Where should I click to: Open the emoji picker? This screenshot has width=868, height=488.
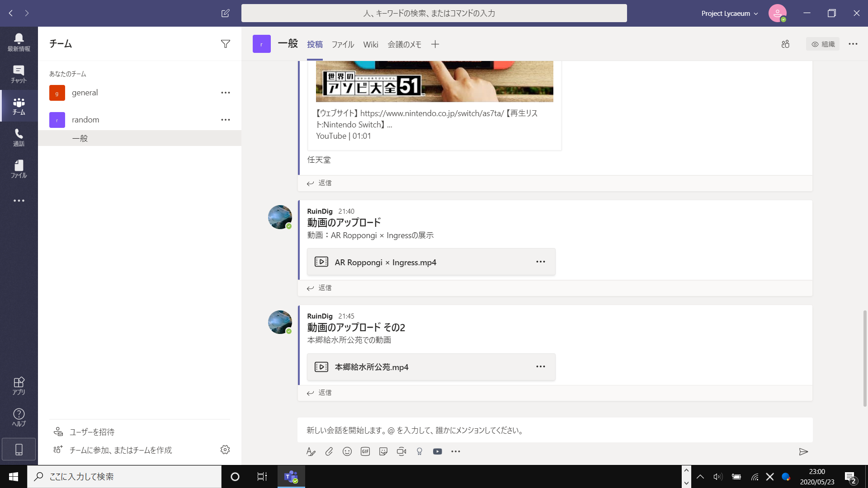(347, 451)
